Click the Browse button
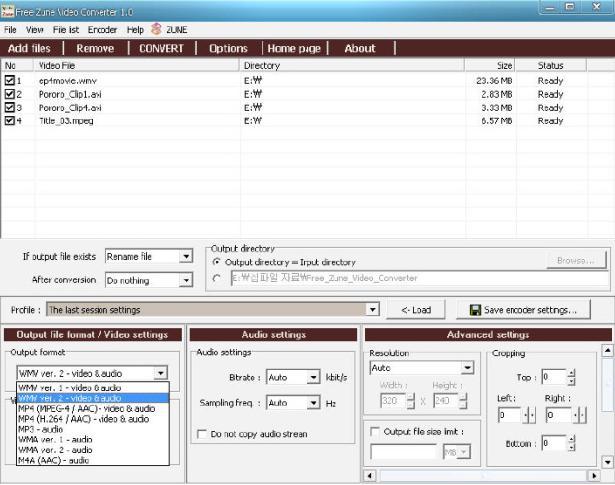The image size is (615, 485). coord(576,260)
